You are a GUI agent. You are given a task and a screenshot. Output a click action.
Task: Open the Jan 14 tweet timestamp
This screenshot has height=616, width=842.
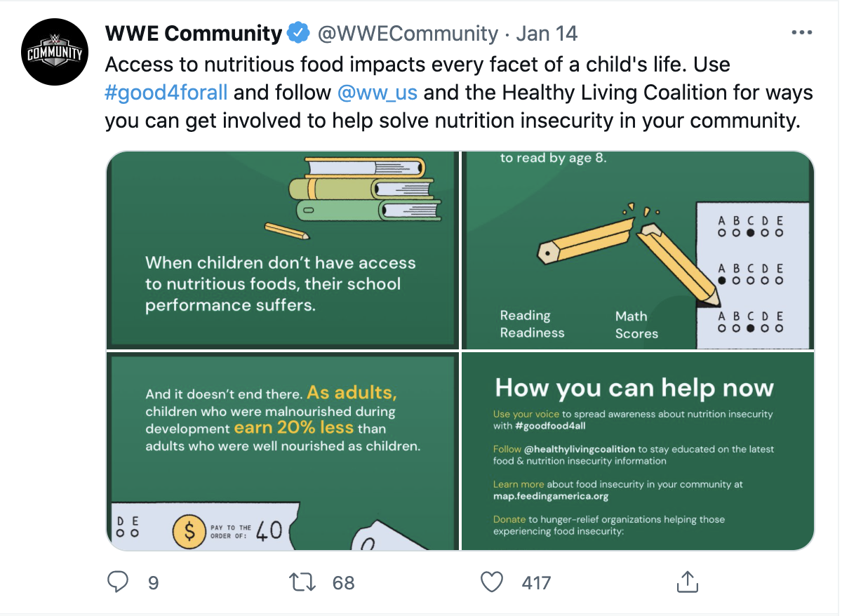[x=547, y=33]
